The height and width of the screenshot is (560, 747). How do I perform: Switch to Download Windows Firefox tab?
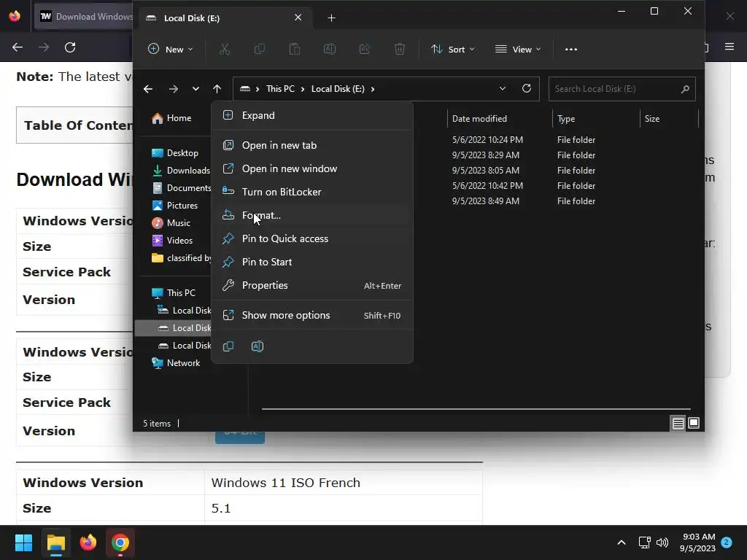tap(85, 17)
